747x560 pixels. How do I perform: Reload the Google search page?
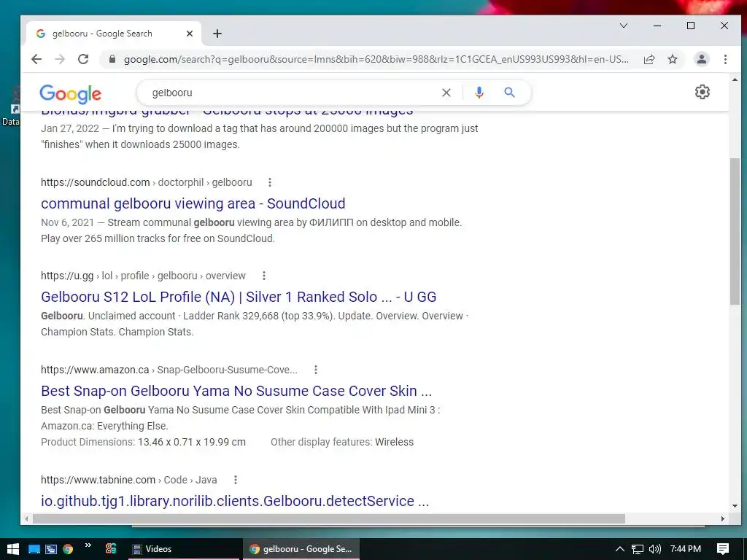coord(83,59)
